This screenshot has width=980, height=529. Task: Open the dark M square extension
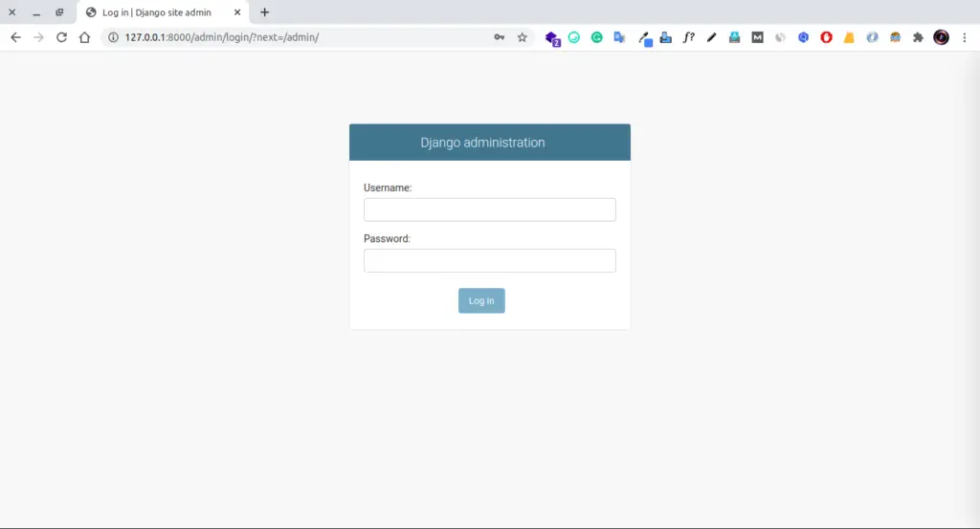tap(758, 37)
